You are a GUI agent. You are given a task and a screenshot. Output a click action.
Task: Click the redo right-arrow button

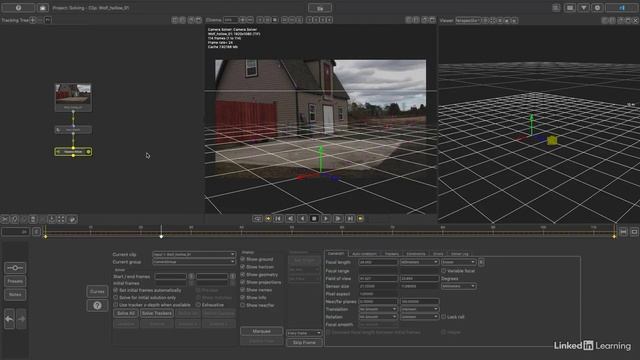click(x=22, y=319)
